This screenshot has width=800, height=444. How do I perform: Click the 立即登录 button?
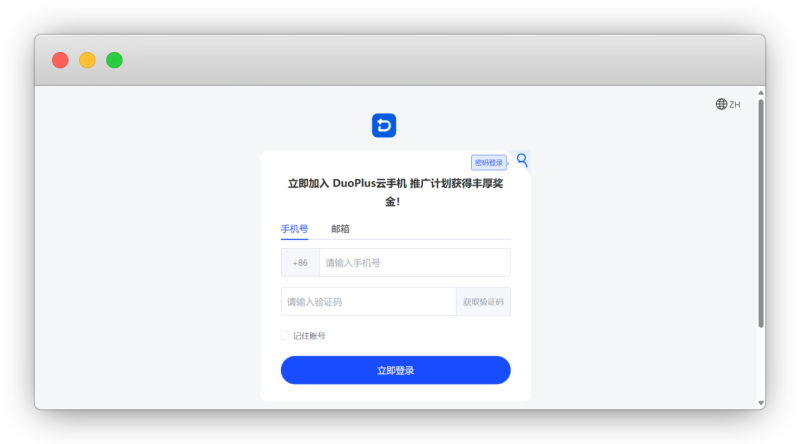point(395,370)
